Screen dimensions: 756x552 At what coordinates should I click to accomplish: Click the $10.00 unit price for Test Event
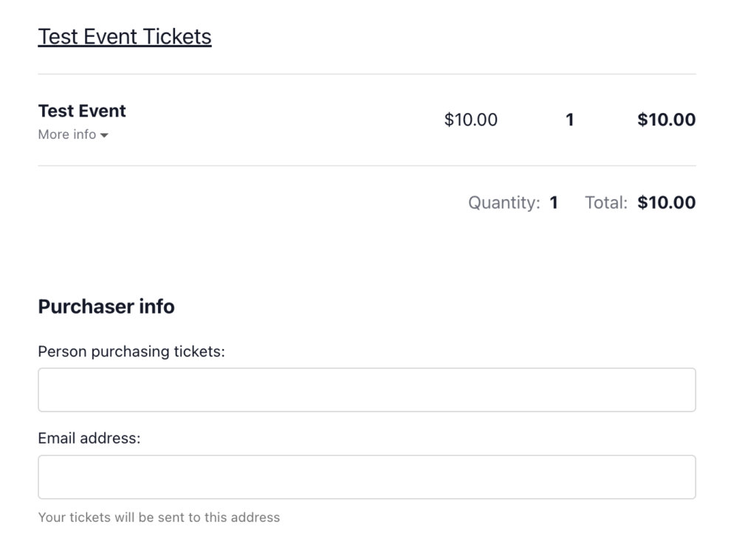coord(470,120)
